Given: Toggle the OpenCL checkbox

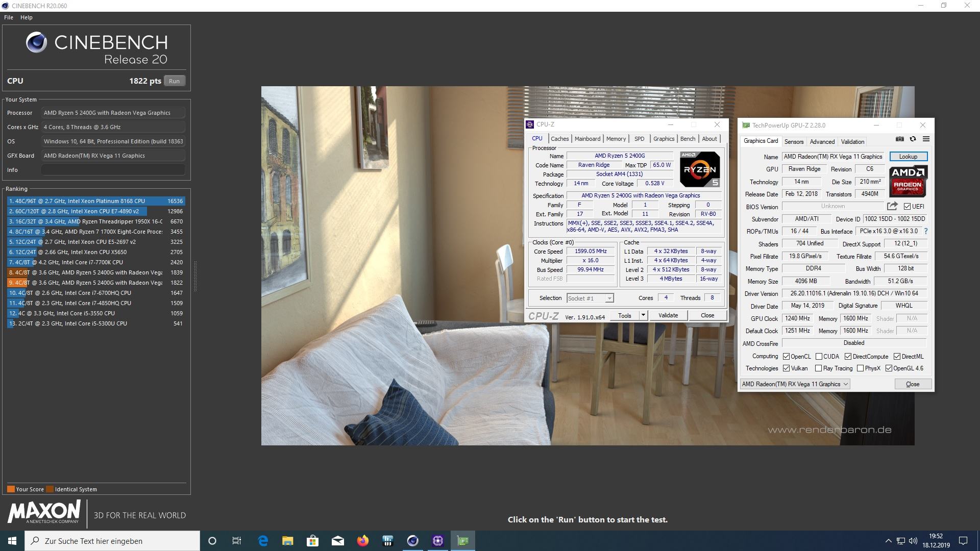Looking at the screenshot, I should pos(786,357).
